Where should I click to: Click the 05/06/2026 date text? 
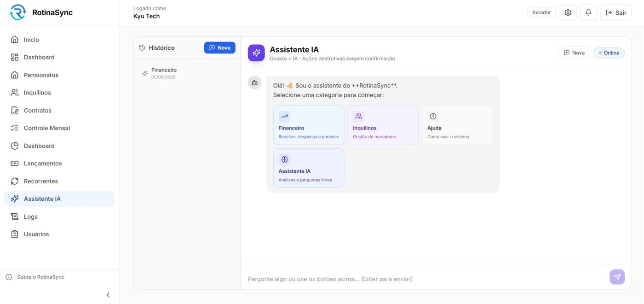163,77
